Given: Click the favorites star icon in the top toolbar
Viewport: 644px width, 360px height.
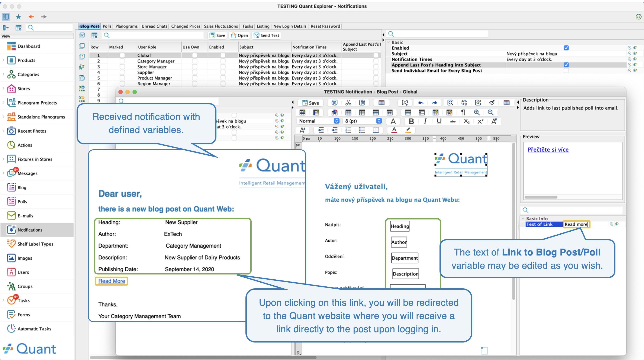Looking at the screenshot, I should [19, 17].
